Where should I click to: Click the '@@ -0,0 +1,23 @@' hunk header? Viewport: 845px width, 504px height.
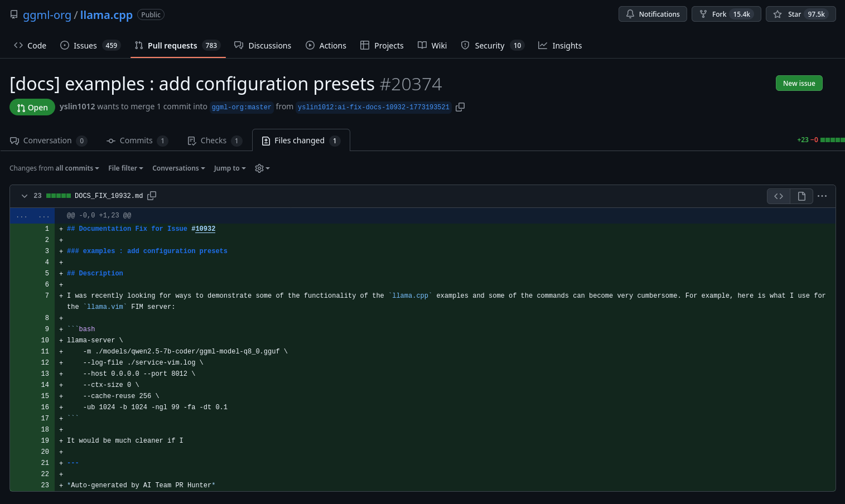[x=99, y=215]
